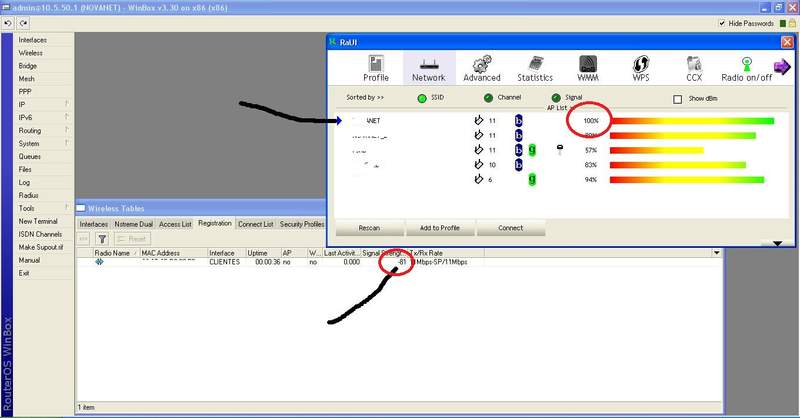Switch to the Registration tab

(x=215, y=223)
